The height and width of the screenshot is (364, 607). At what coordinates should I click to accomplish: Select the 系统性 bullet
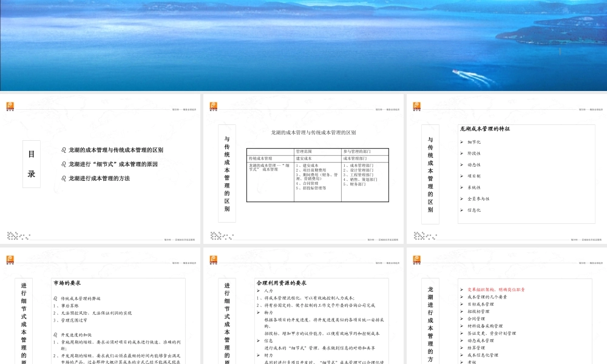click(x=474, y=187)
